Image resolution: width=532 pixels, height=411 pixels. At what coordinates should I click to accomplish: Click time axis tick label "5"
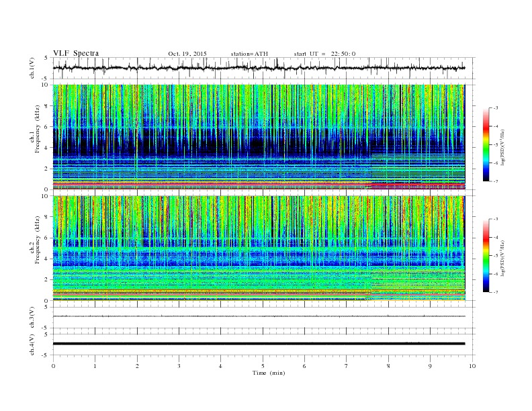click(263, 366)
